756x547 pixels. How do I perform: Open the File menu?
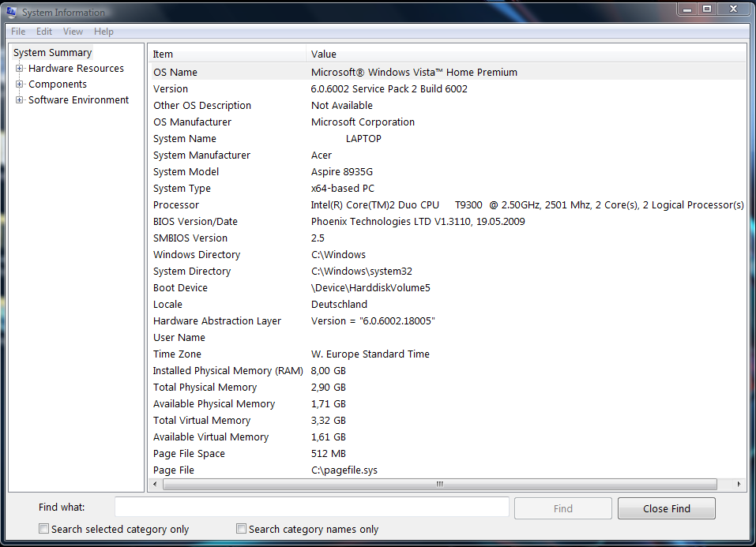coord(18,32)
